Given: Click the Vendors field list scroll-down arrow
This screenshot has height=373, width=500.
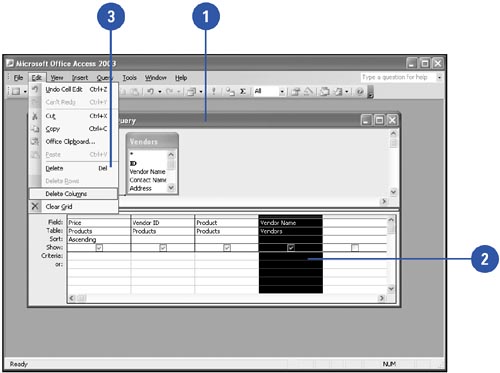Looking at the screenshot, I should point(171,188).
